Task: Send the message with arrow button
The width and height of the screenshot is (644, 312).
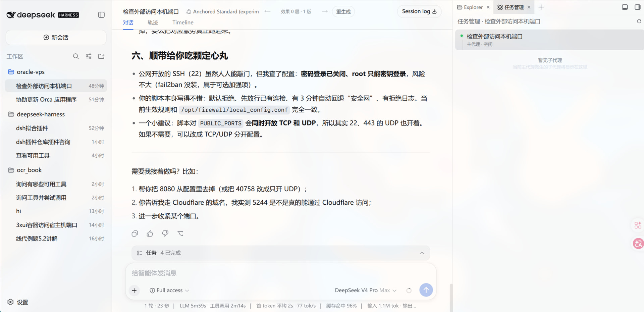Action: point(426,290)
